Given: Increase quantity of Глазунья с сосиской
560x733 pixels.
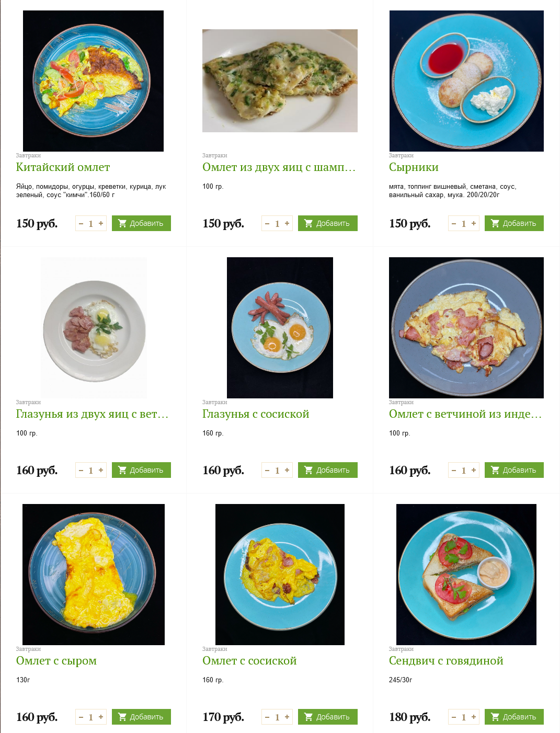Looking at the screenshot, I should coord(287,470).
